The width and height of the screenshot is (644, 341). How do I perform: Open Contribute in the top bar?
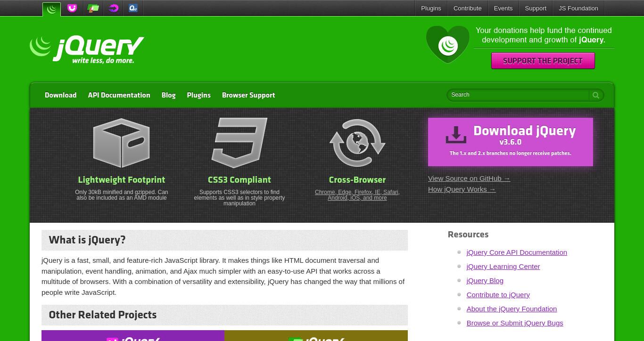point(467,8)
